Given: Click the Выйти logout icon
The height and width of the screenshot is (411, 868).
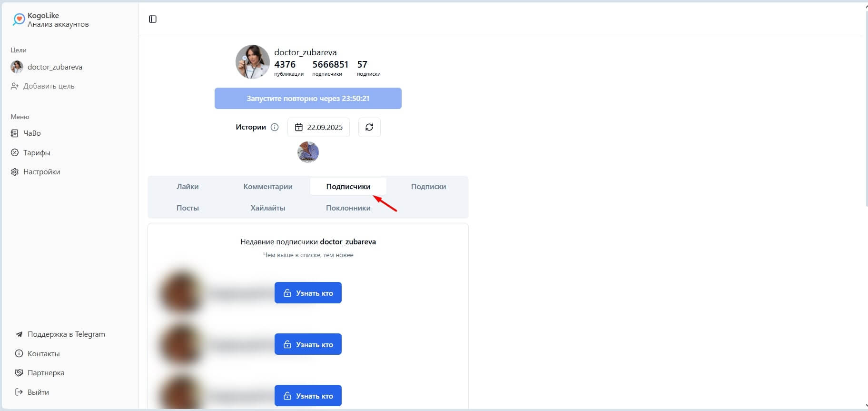Looking at the screenshot, I should point(19,392).
